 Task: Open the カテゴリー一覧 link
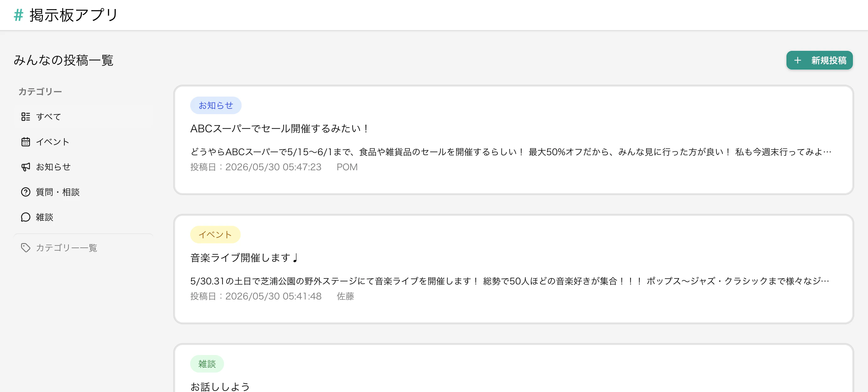point(67,248)
